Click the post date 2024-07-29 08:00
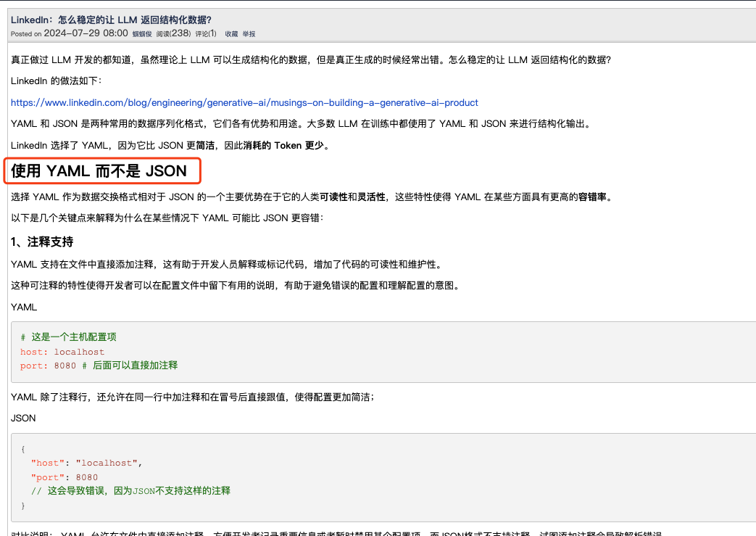Viewport: 756px width, 536px height. (x=86, y=33)
